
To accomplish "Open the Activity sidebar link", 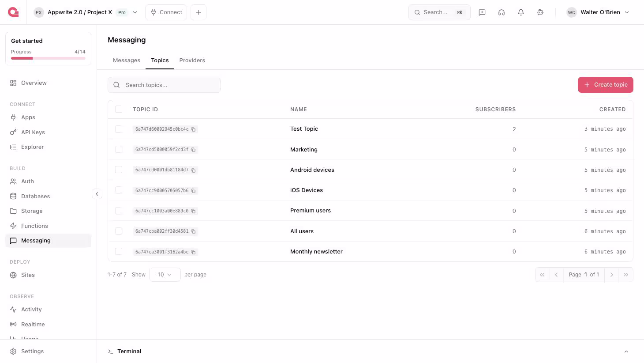I will click(48, 310).
